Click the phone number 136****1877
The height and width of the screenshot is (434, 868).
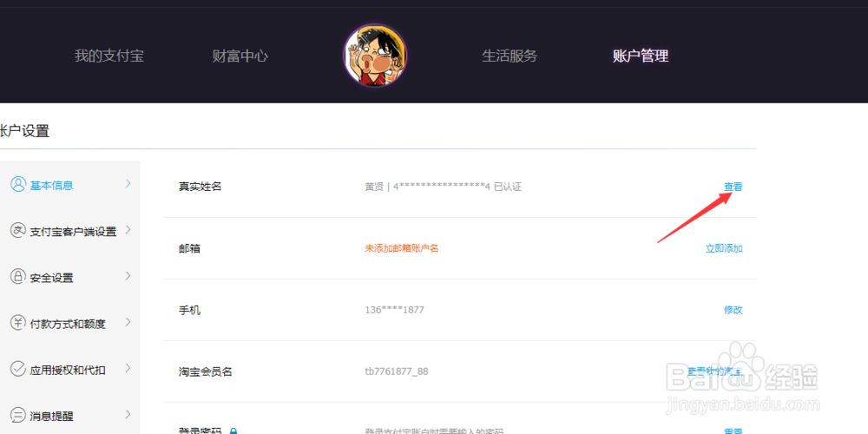click(394, 310)
